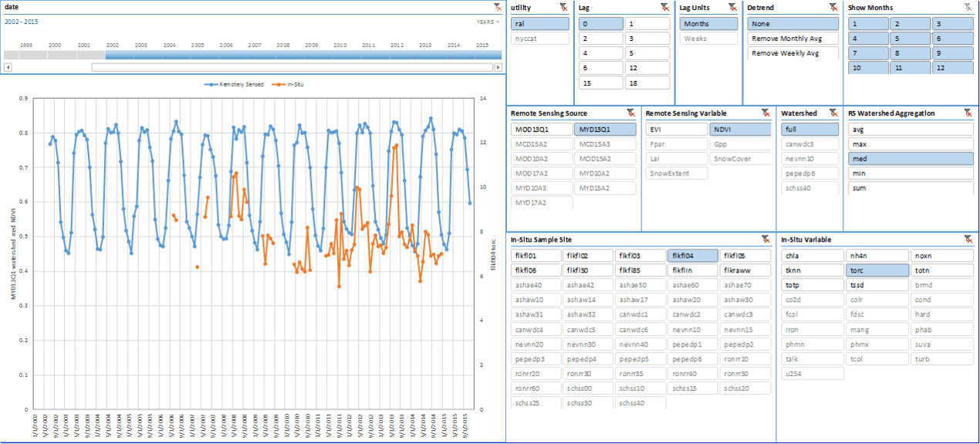This screenshot has width=980, height=444.
Task: Open the YEARS time level dropdown
Action: [487, 22]
